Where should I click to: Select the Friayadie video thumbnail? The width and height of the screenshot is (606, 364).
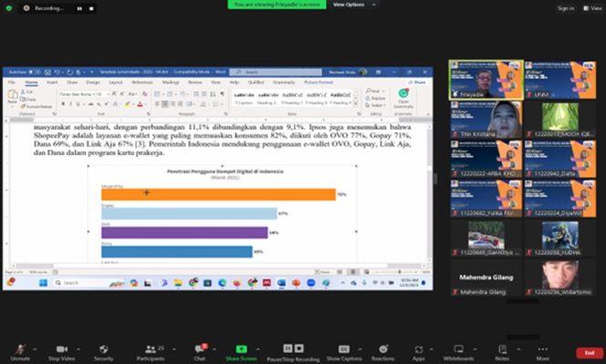pos(486,79)
